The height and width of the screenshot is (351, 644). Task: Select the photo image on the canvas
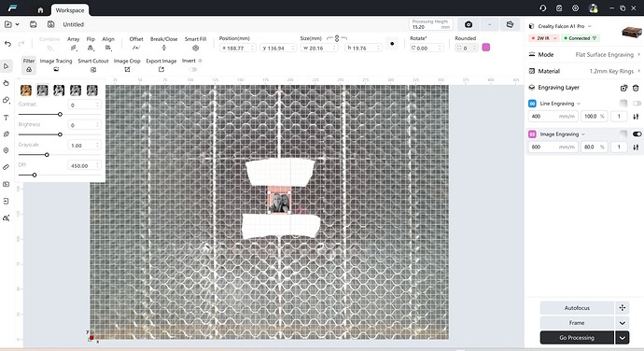279,203
